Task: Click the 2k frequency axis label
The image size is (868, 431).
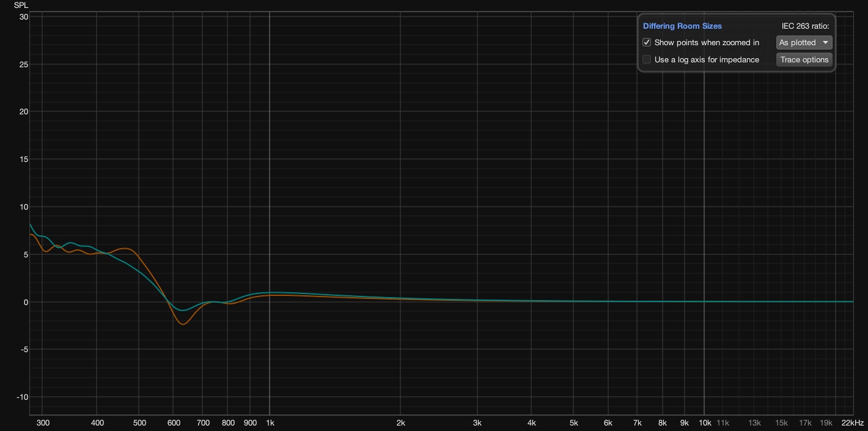Action: click(400, 423)
